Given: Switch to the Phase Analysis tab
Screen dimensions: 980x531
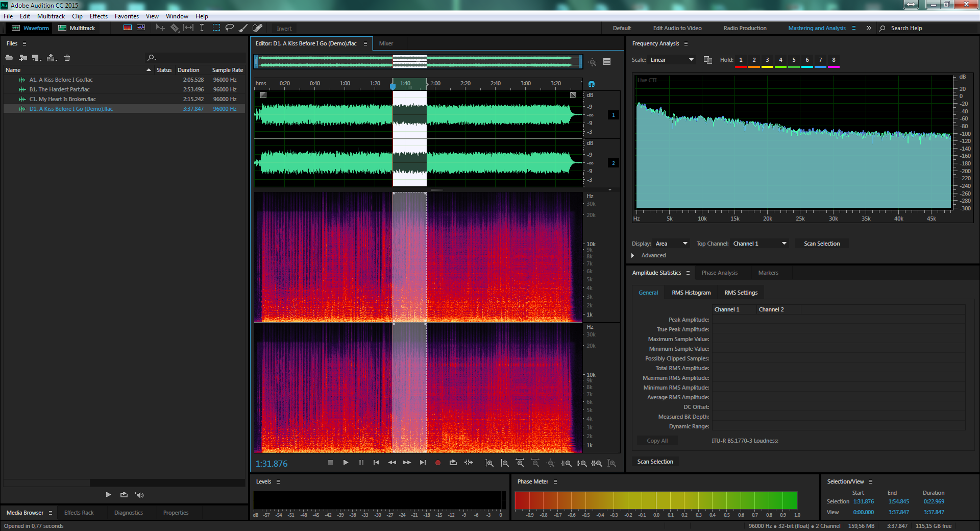Looking at the screenshot, I should click(719, 273).
